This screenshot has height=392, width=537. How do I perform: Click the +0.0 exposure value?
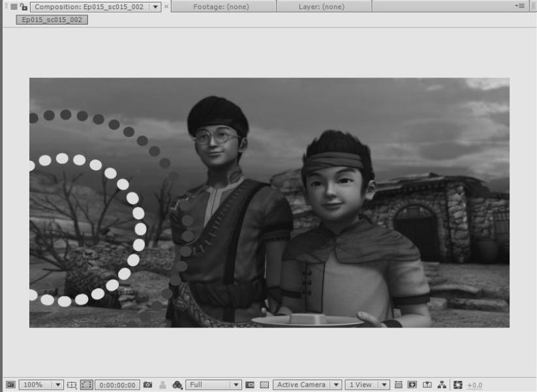[474, 385]
